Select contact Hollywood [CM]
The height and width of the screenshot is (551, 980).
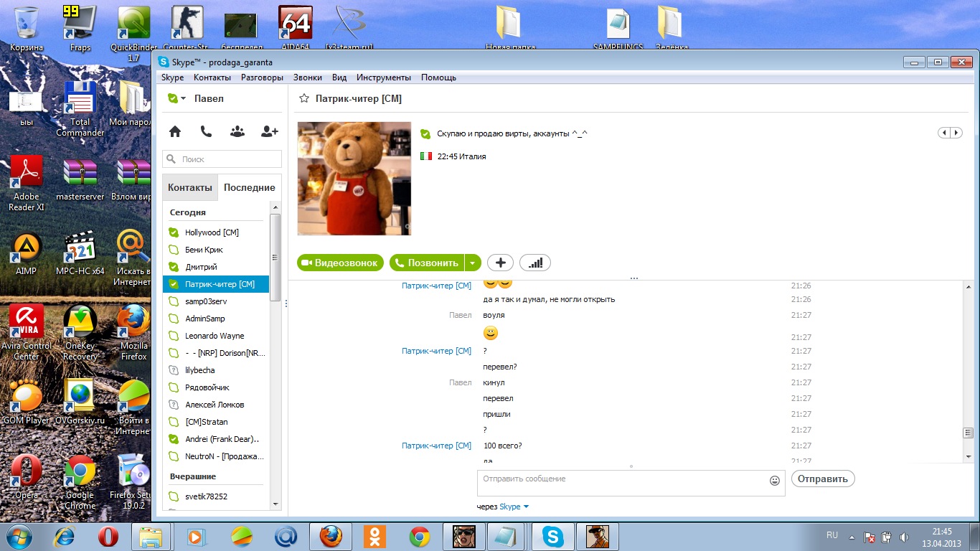pos(216,232)
